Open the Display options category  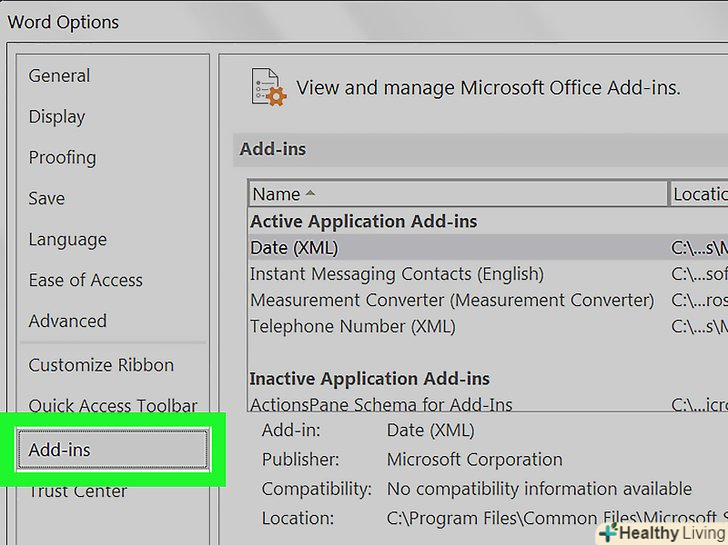click(57, 117)
